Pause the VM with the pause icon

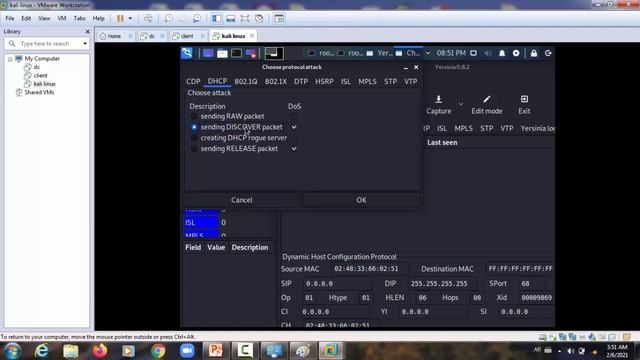[120, 18]
